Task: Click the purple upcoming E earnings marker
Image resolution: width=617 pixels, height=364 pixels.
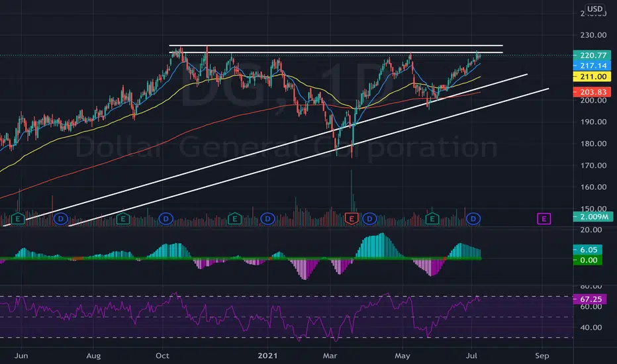Action: tap(544, 218)
